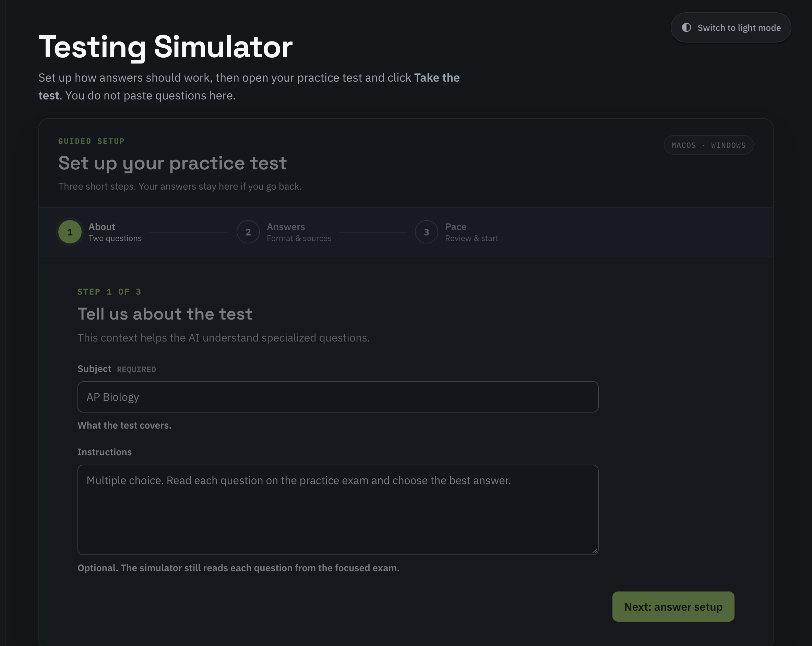Switch to light mode

point(731,27)
